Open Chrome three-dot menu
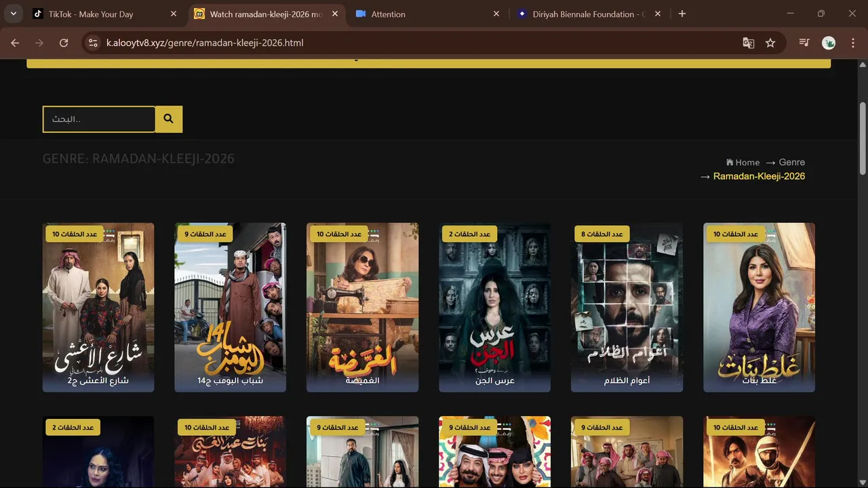This screenshot has width=868, height=488. pos(852,43)
